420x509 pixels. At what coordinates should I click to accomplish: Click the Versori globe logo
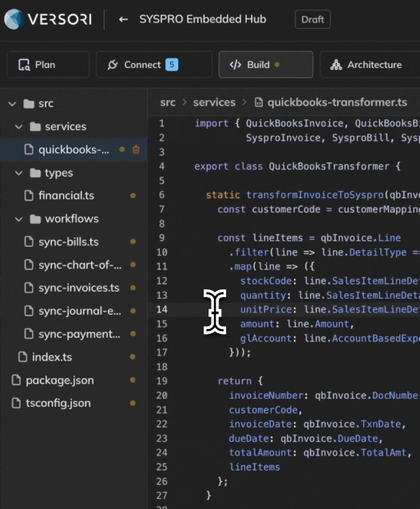coord(14,19)
